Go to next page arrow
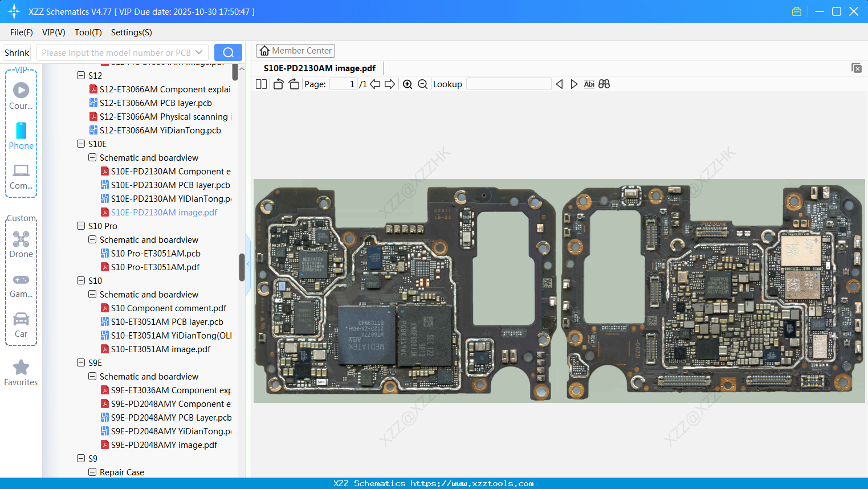This screenshot has width=868, height=489. (x=390, y=84)
